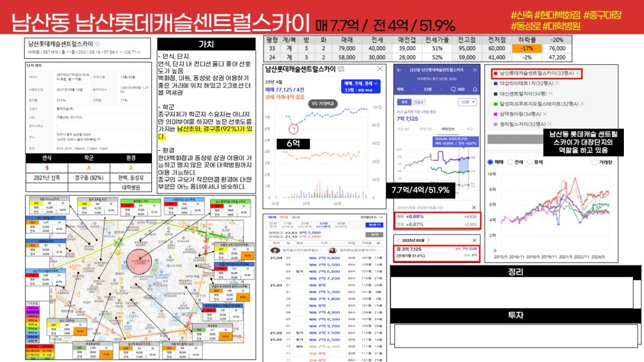Open the 33평 size selector box in app panel
Viewport: 644px width, 362px height.
coord(466,102)
